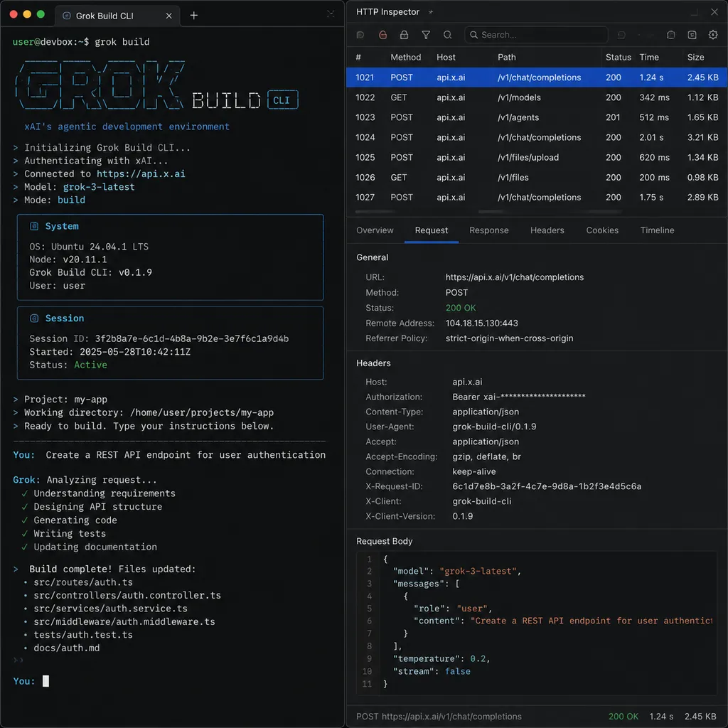Image resolution: width=728 pixels, height=728 pixels.
Task: Click the pin star beside HTTP Inspector title
Action: (430, 12)
